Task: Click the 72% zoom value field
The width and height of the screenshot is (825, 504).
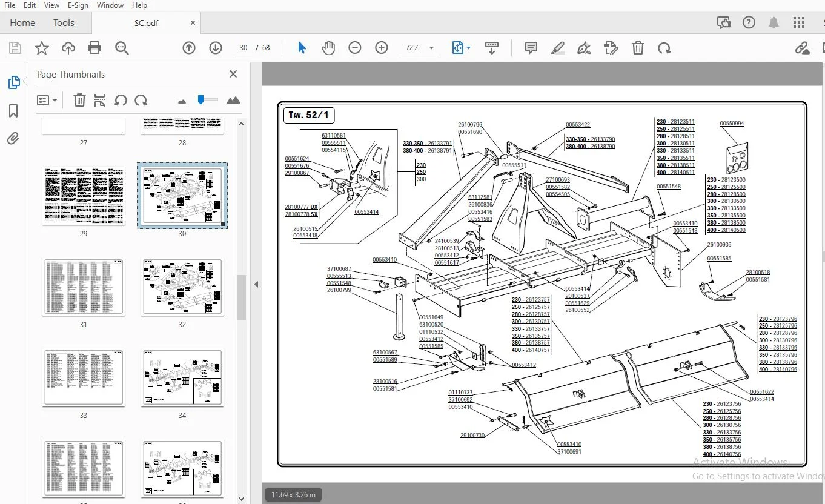Action: 413,48
